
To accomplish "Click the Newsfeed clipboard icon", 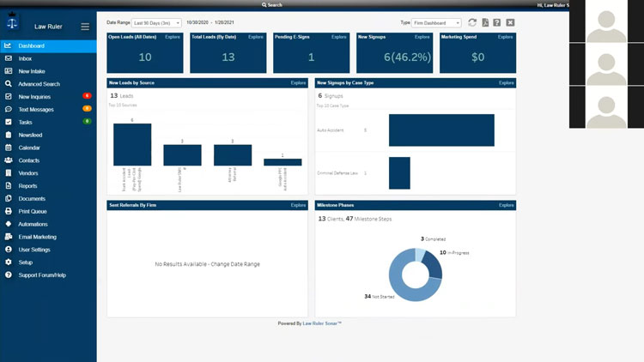I will (9, 135).
